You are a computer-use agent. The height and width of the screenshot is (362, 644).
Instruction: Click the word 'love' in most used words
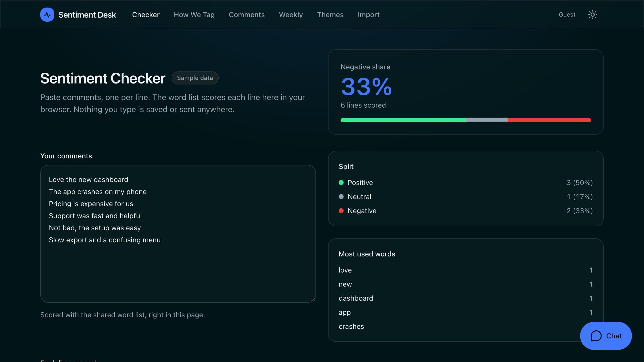345,270
